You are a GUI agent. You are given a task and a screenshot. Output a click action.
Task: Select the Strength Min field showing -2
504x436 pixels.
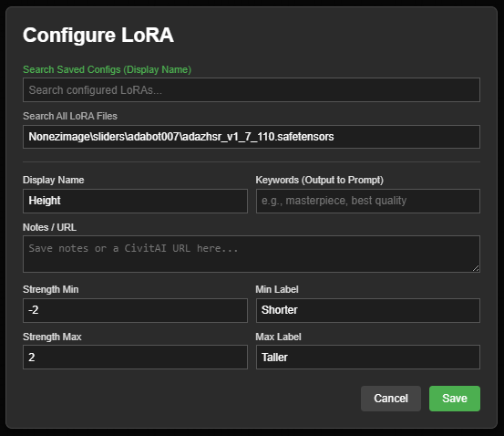tap(135, 310)
